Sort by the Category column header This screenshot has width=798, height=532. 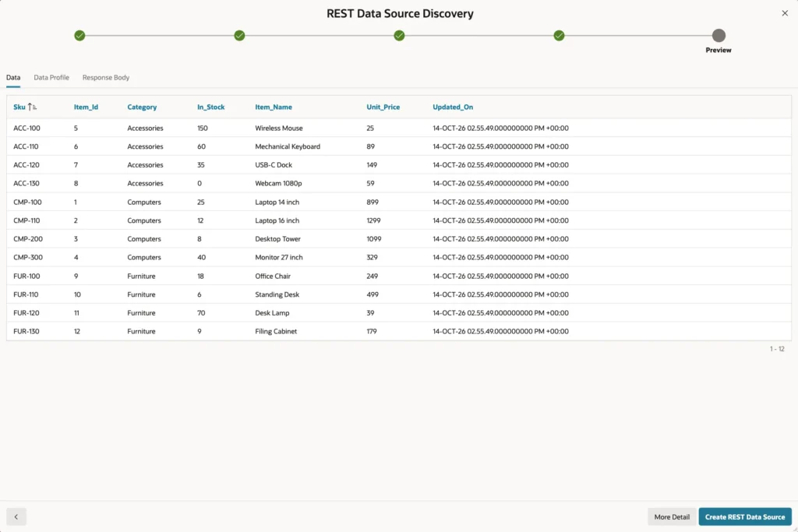pyautogui.click(x=142, y=107)
